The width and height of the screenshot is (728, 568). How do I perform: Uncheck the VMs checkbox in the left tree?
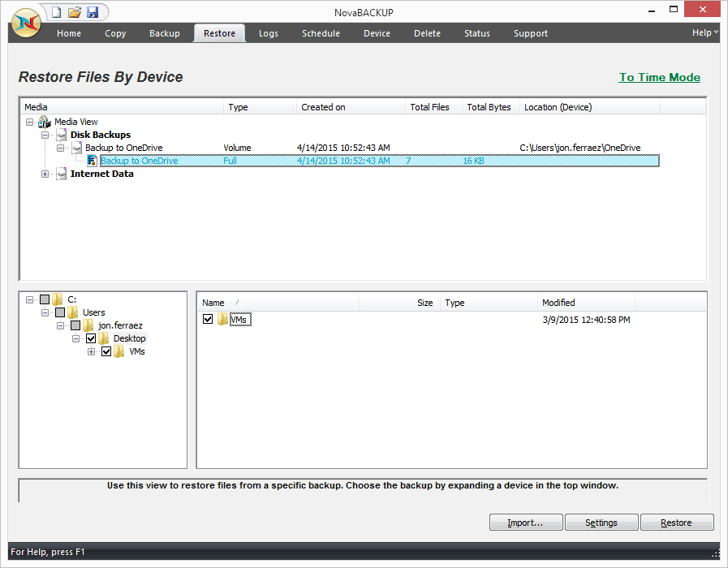(x=106, y=351)
